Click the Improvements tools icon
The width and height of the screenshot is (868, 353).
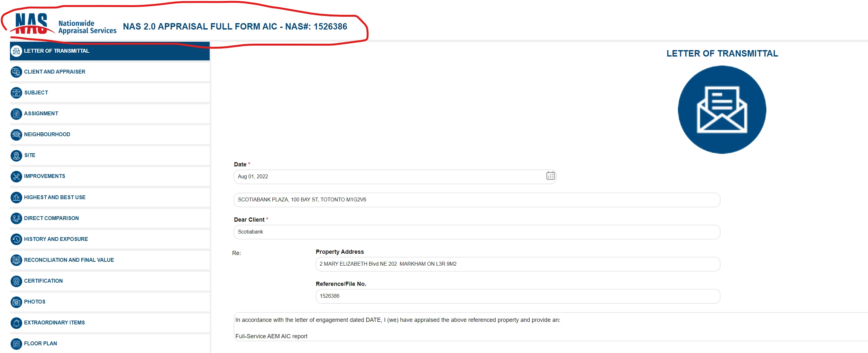click(x=16, y=176)
